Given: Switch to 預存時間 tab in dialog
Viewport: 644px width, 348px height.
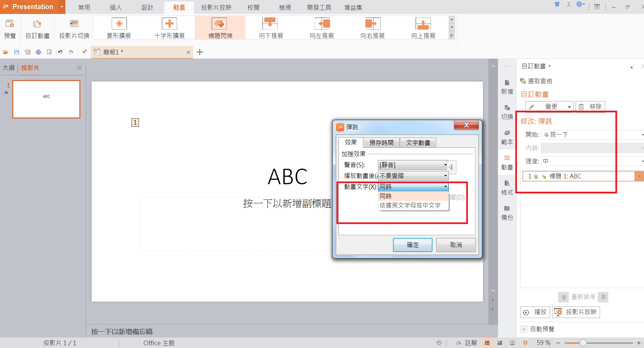Looking at the screenshot, I should point(381,143).
